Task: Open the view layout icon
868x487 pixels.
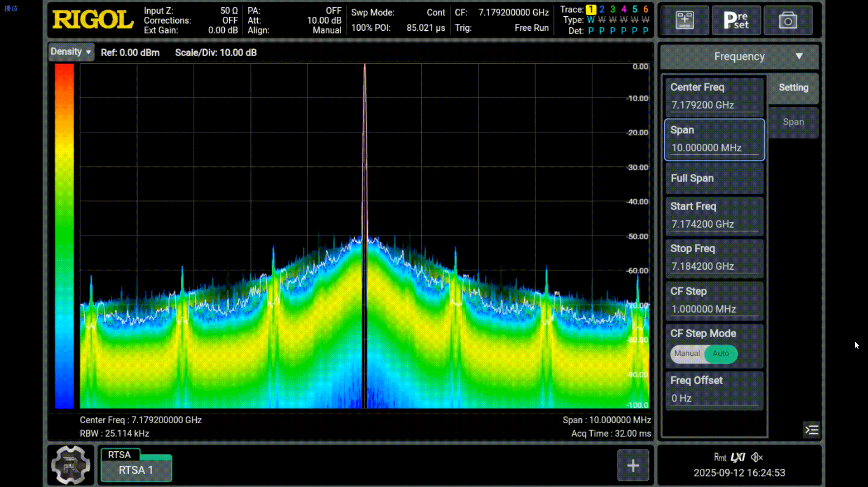Action: point(685,20)
